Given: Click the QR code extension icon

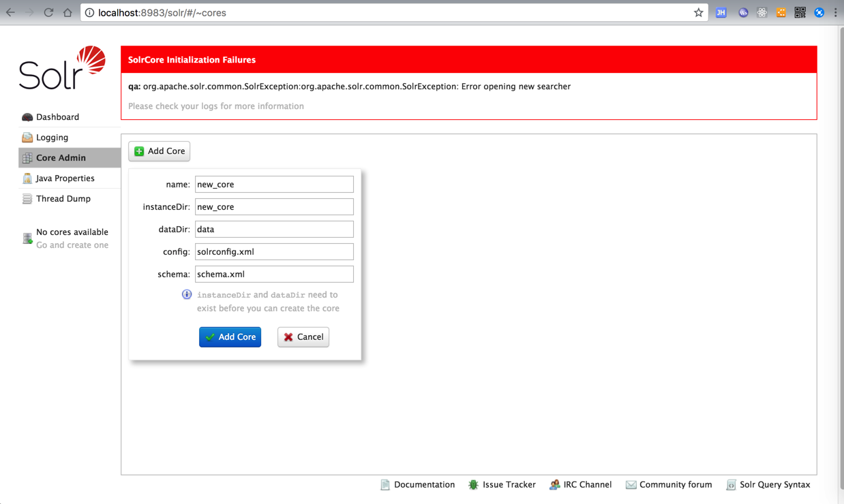Looking at the screenshot, I should tap(800, 13).
